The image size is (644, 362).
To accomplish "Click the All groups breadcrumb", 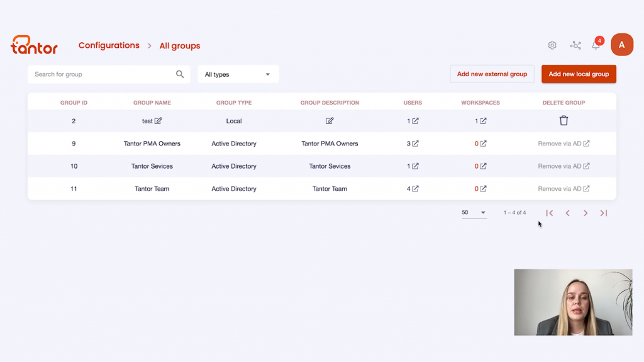I will point(180,46).
